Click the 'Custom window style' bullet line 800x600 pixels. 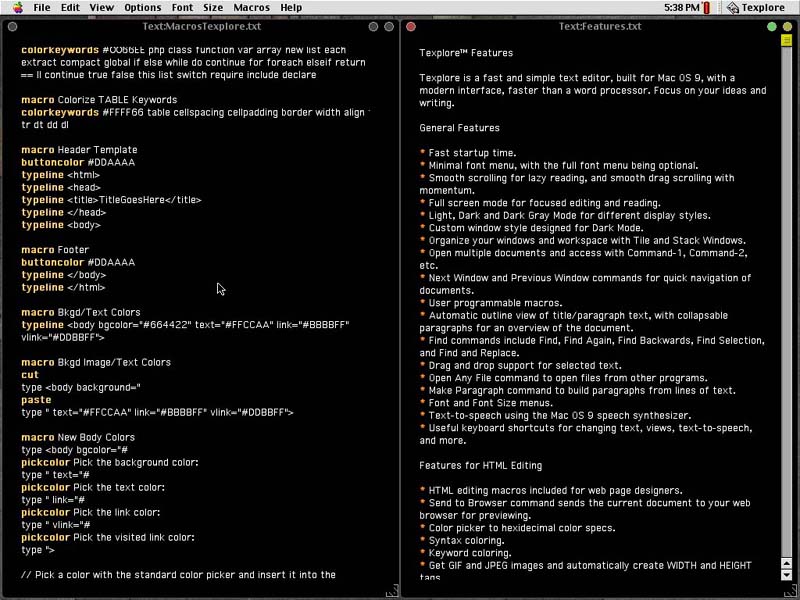(x=531, y=228)
